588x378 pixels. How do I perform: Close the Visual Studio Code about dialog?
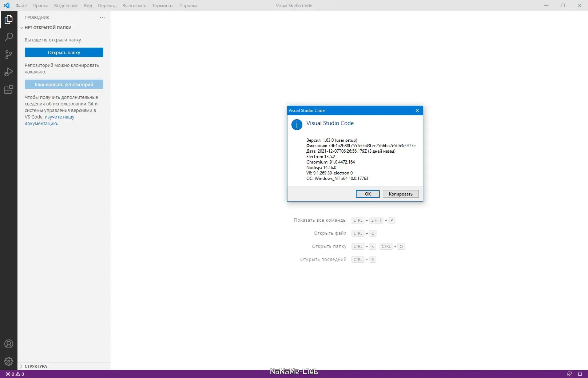coord(417,110)
